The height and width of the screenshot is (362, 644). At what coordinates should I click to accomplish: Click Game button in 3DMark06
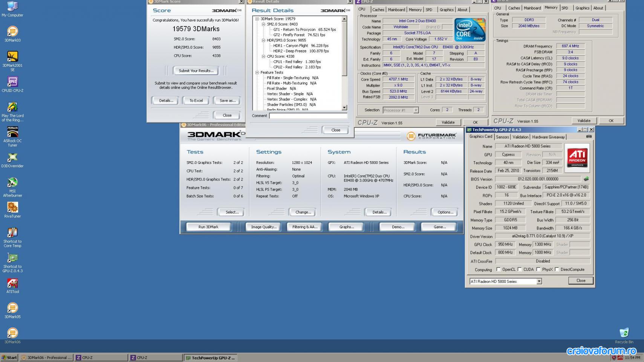439,227
